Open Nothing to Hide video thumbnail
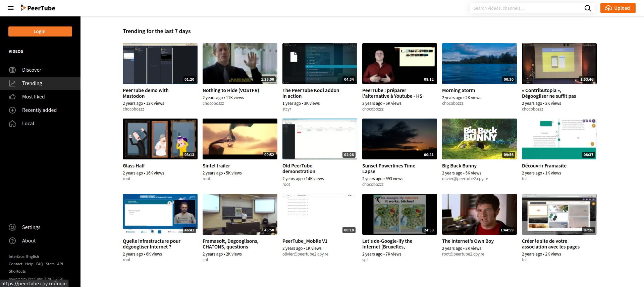Screen dimensions: 644x287 240,64
